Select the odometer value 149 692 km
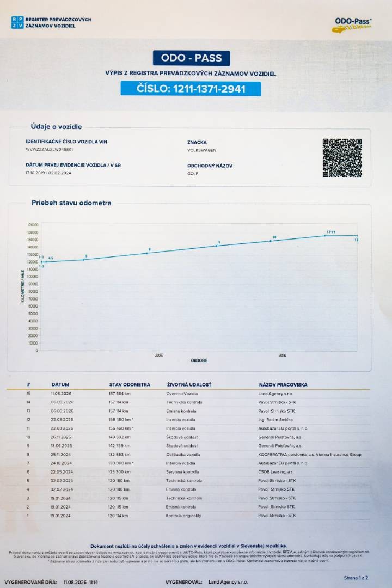 (x=120, y=437)
